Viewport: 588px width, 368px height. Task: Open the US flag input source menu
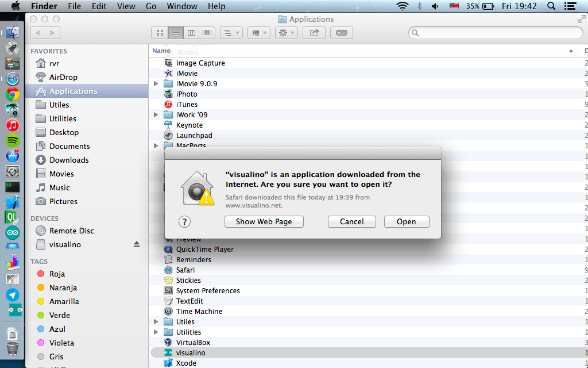[x=454, y=6]
